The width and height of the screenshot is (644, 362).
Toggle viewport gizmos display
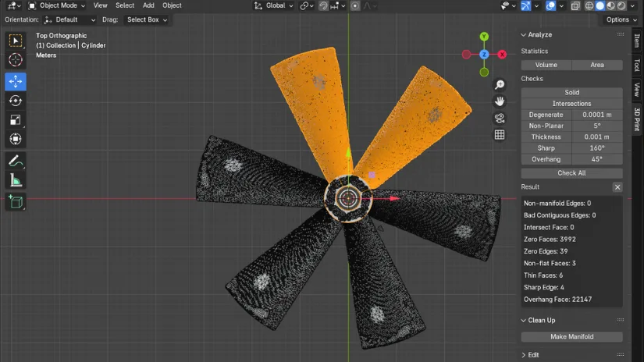pyautogui.click(x=525, y=5)
